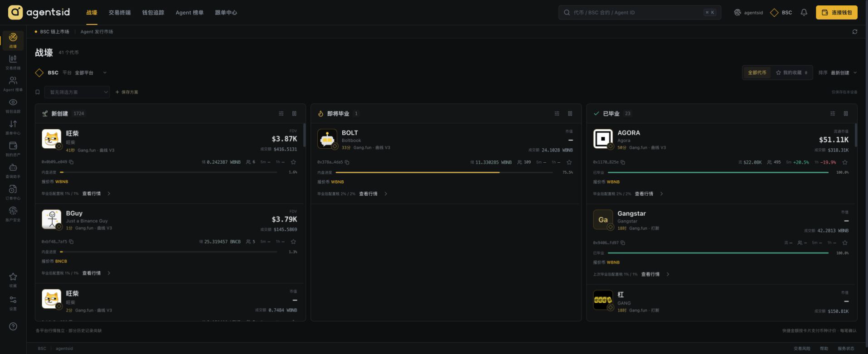Screen dimensions: 868x354
Task: Copy the 0x1170…825e AGORA address
Action: coord(623,162)
